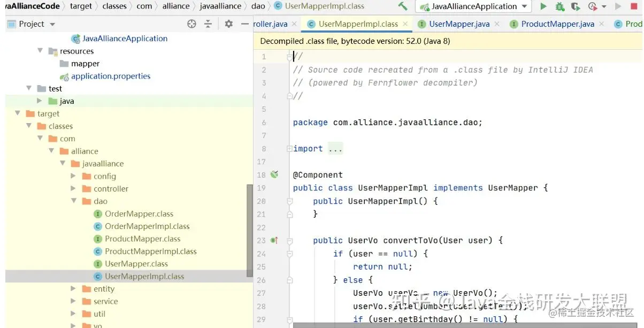Click 'javaalliance' in the breadcrumb bar
Screen dimensions: 644x328
click(x=220, y=6)
